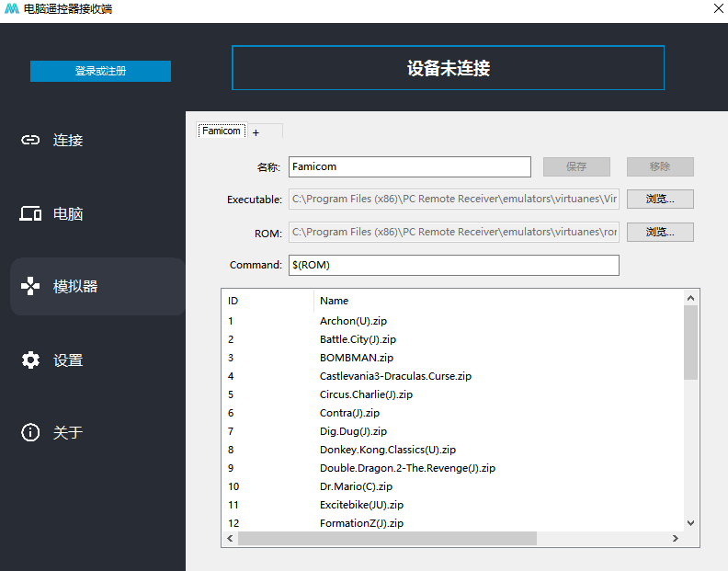This screenshot has width=728, height=571.
Task: Select Battle.City(J).zip in the list
Action: (x=358, y=339)
